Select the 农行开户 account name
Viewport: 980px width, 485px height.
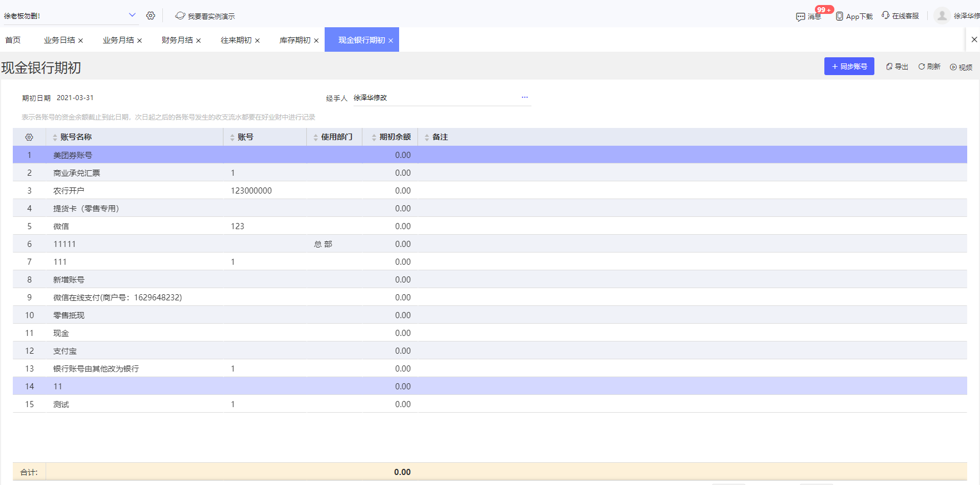point(69,191)
